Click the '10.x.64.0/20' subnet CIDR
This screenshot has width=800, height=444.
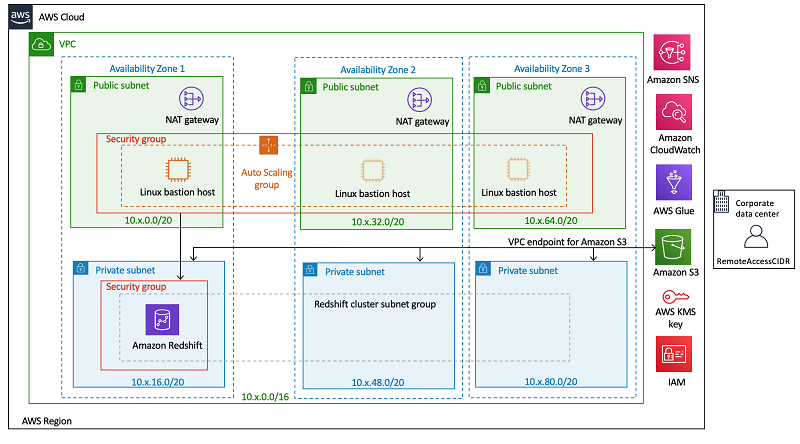(551, 221)
